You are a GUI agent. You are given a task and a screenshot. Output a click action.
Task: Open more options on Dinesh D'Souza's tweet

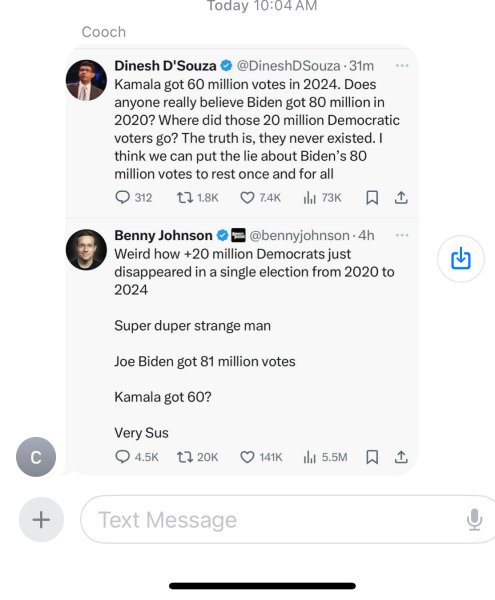tap(402, 66)
